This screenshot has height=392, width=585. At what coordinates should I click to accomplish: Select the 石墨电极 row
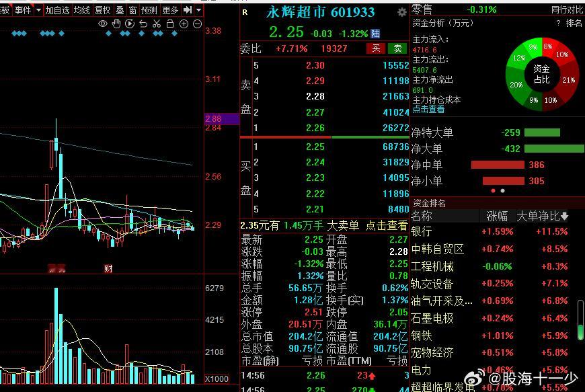(489, 318)
